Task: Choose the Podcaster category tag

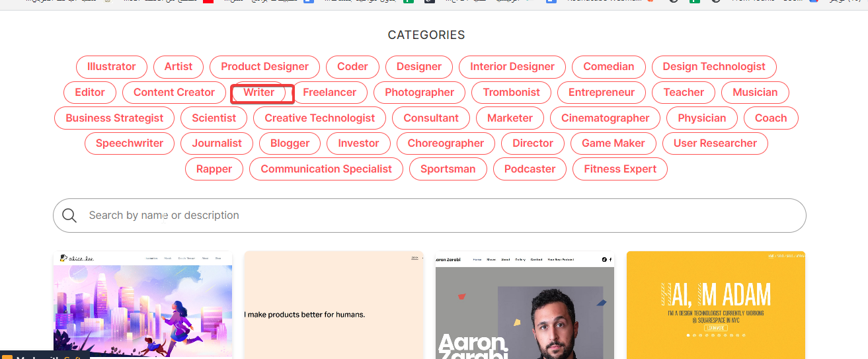Action: coord(530,169)
